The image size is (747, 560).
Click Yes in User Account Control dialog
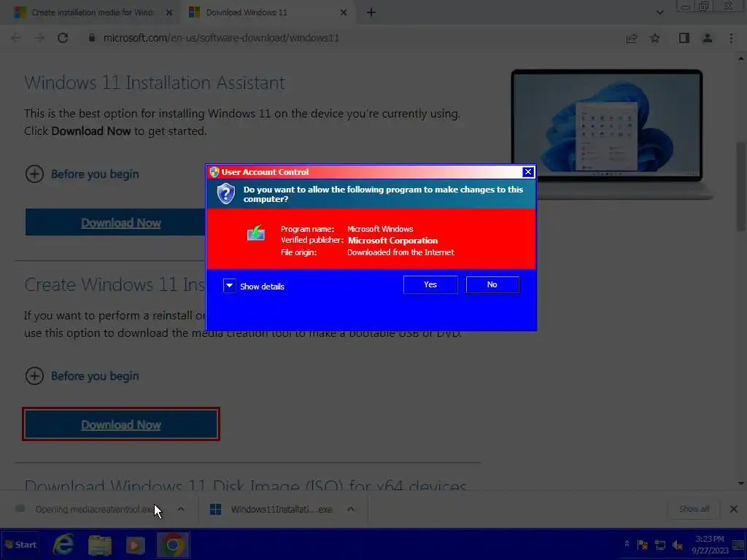pyautogui.click(x=430, y=285)
